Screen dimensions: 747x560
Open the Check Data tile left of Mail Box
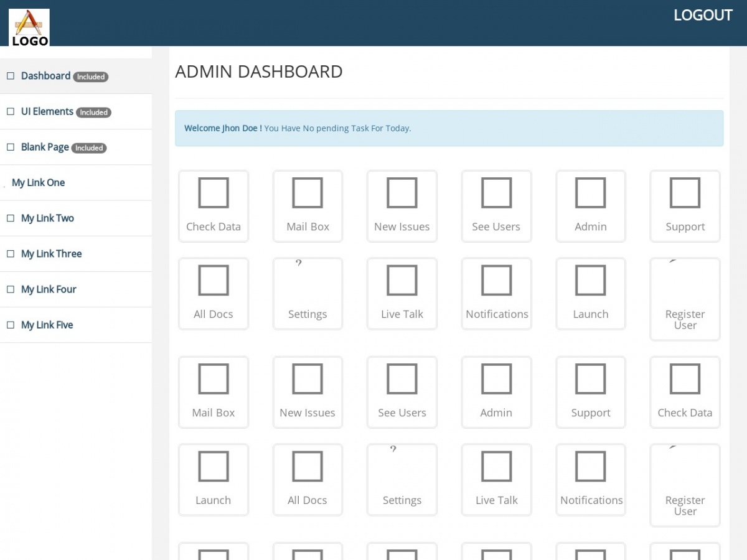coord(213,206)
